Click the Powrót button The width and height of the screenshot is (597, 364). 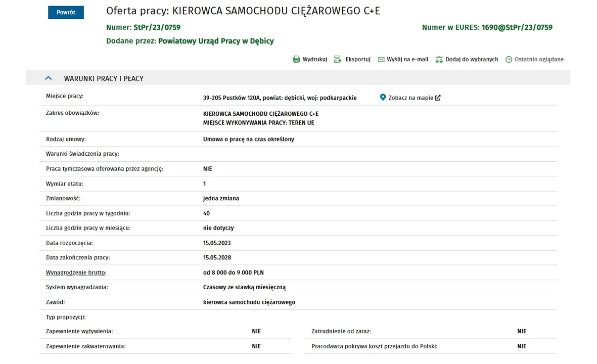click(x=66, y=12)
